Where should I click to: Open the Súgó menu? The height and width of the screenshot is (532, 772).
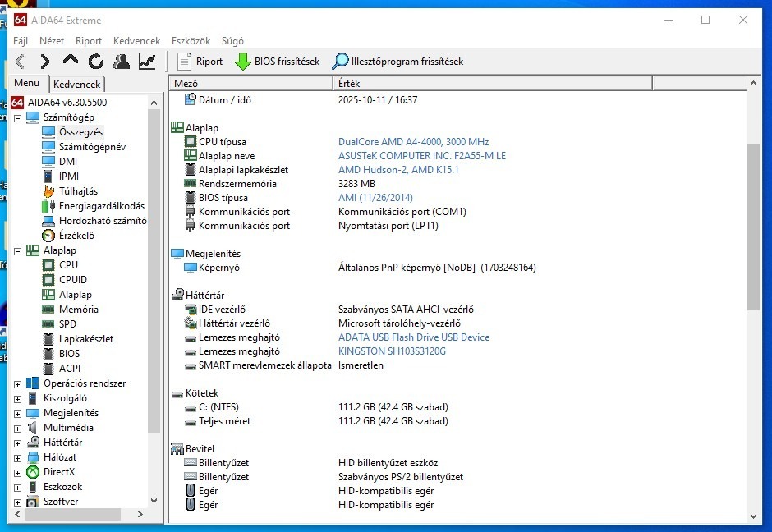click(x=232, y=41)
